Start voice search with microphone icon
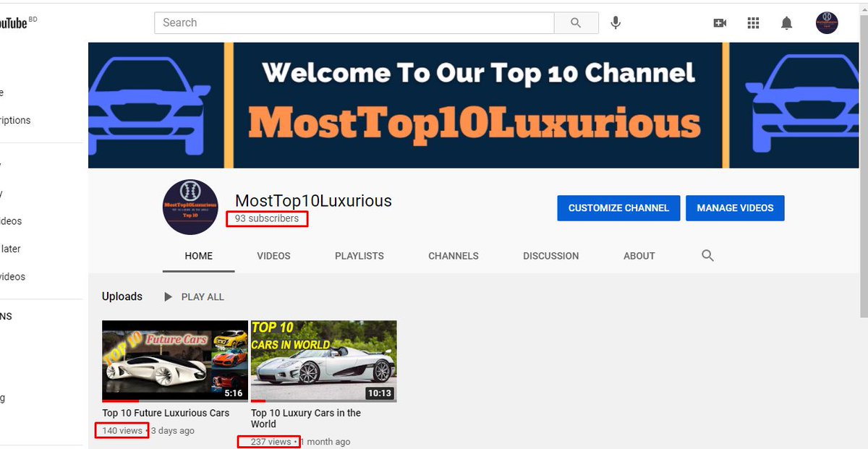 click(x=616, y=22)
